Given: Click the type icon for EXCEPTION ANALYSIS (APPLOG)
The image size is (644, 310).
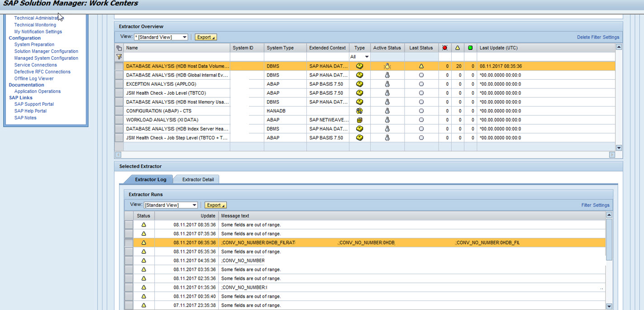Looking at the screenshot, I should coord(359,84).
